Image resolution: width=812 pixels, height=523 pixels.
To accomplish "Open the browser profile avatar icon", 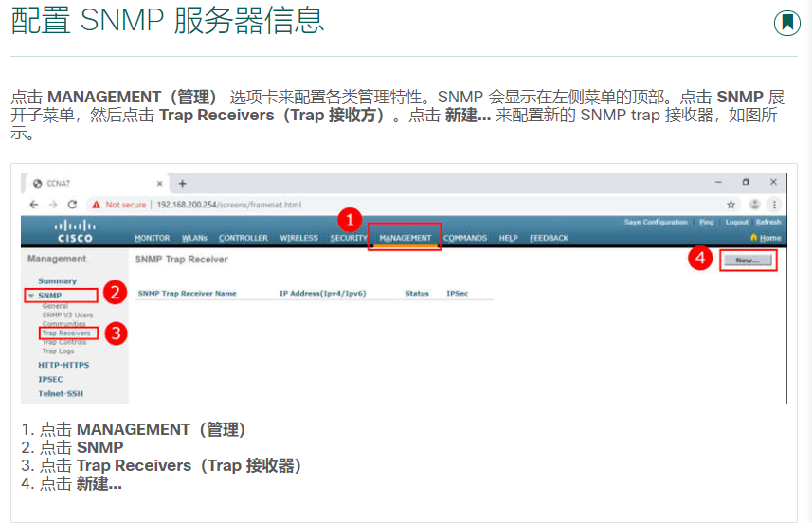I will point(755,204).
